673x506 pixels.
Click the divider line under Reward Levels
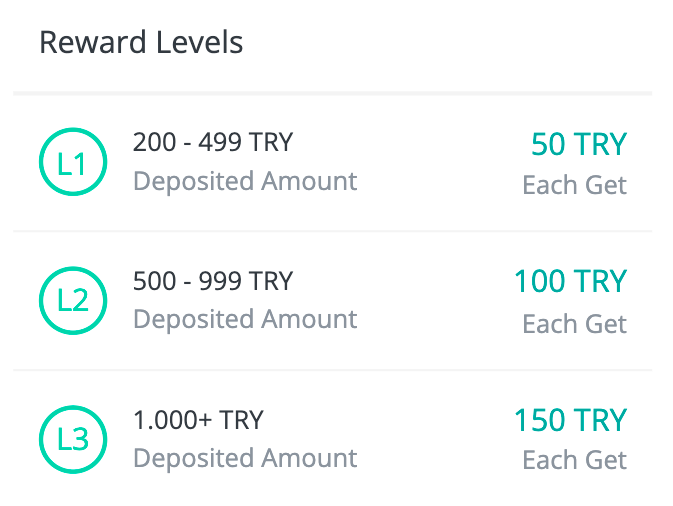coord(333,93)
